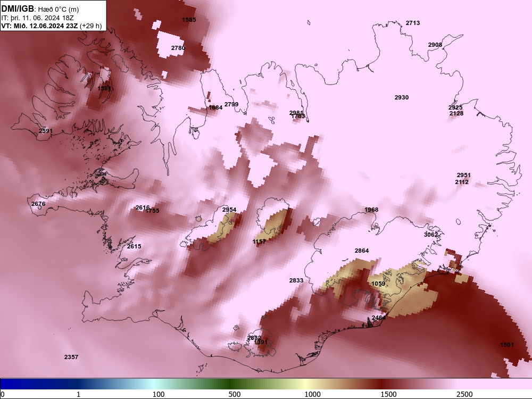Click the 2615 value label
Screen dimensions: 532x399
pyautogui.click(x=134, y=246)
